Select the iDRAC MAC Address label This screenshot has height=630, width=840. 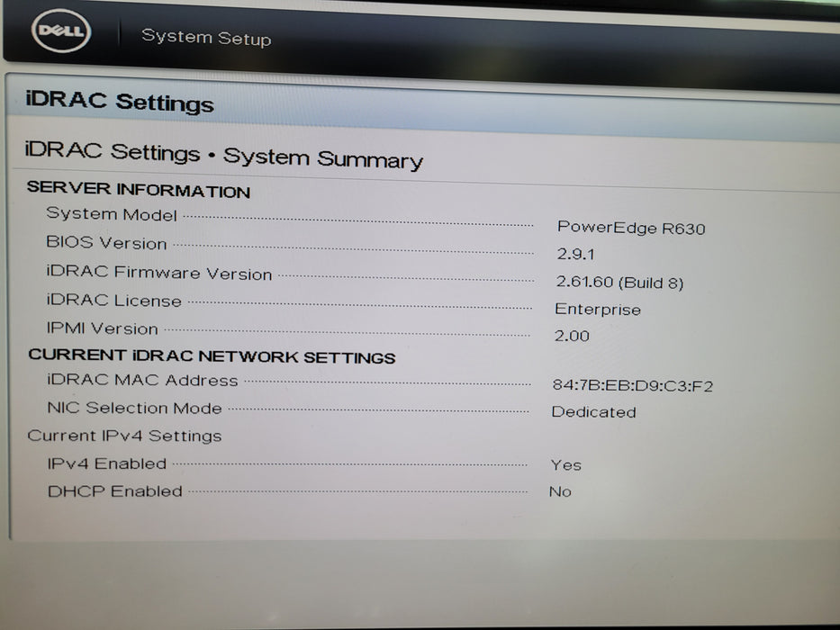(x=142, y=380)
